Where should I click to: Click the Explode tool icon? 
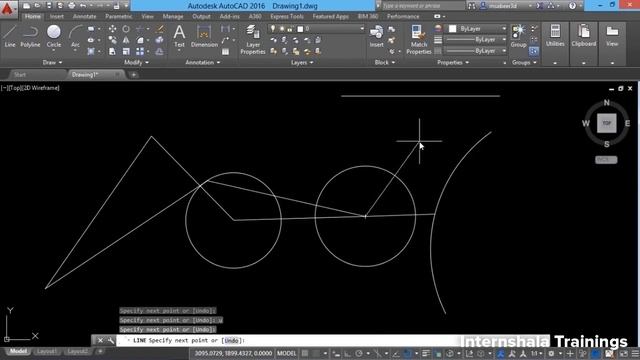(x=160, y=40)
